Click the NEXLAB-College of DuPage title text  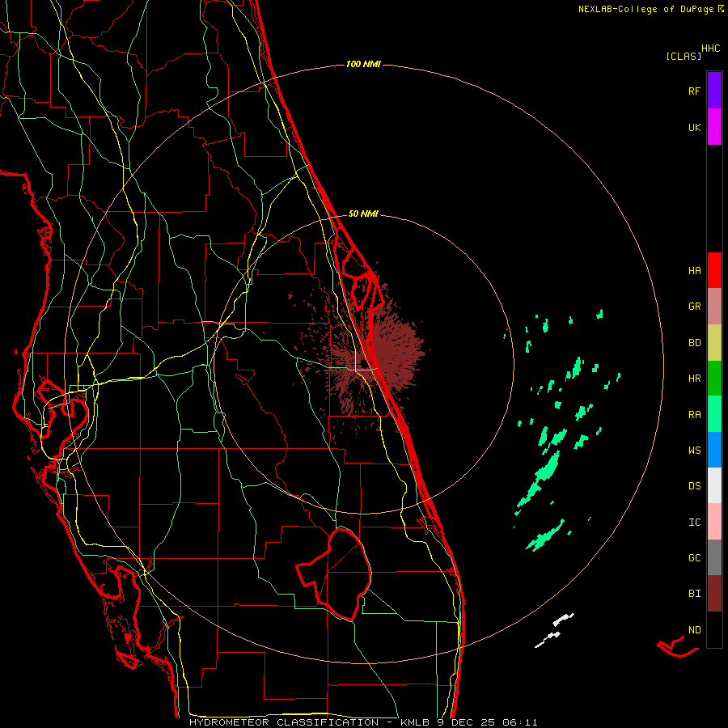pos(645,9)
